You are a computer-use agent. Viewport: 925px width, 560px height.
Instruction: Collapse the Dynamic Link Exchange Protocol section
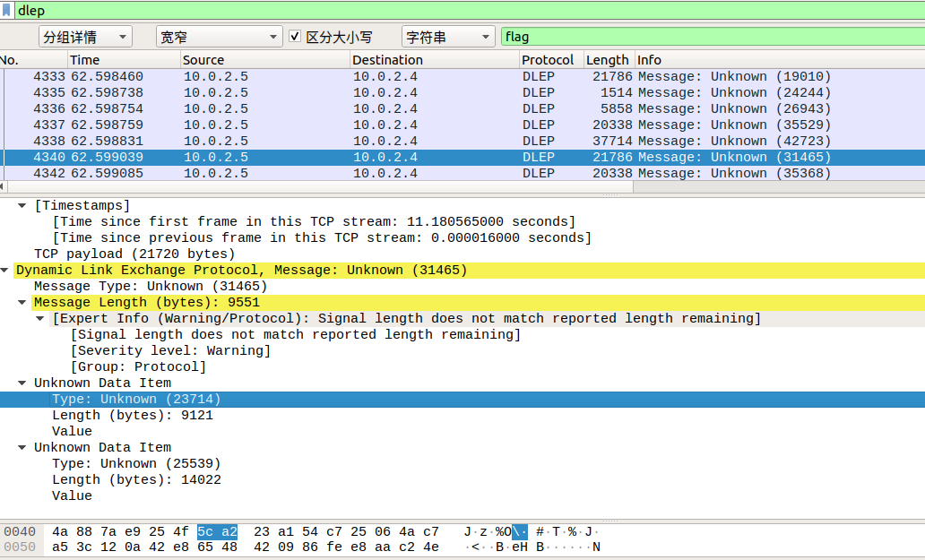[x=4, y=270]
